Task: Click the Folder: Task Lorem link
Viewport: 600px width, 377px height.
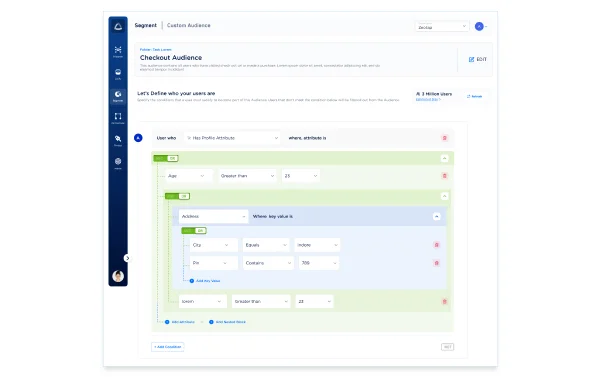Action: click(x=155, y=50)
